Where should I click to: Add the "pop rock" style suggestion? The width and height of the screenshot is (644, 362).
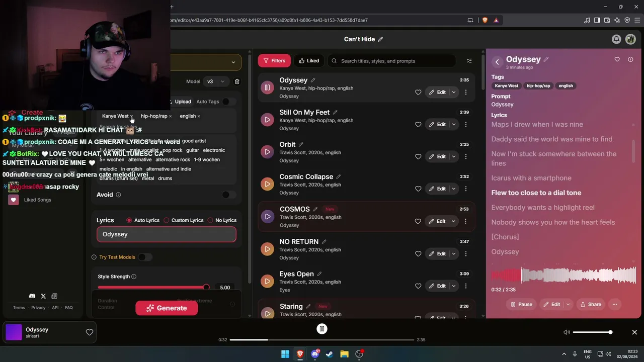(173, 150)
